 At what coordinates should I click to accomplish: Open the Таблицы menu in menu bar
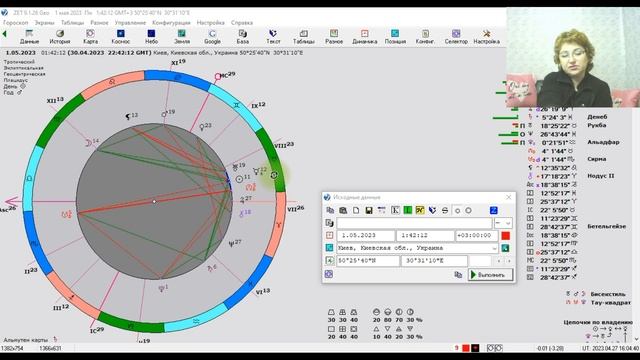[x=72, y=23]
